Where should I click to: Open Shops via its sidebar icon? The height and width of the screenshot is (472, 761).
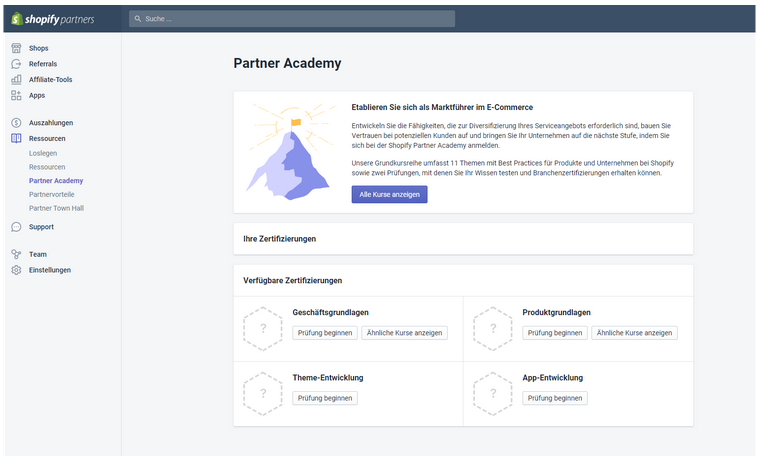[x=16, y=48]
